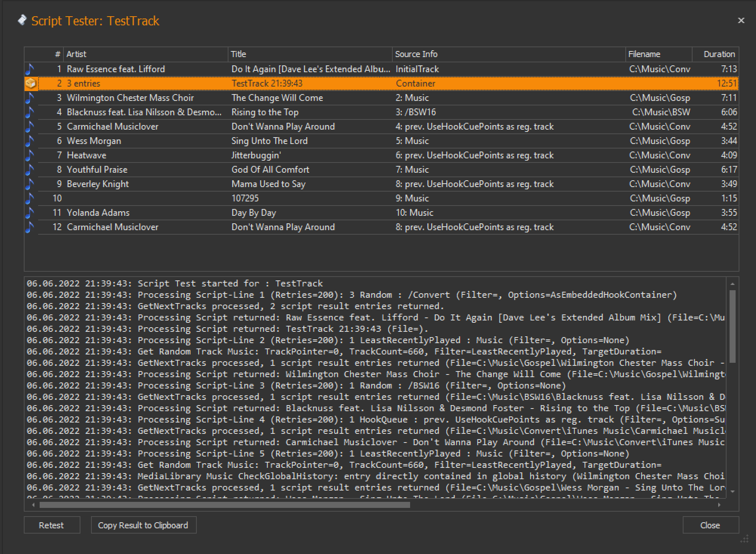Click the music note icon beside Raw Essence
The width and height of the screenshot is (756, 554).
click(30, 69)
